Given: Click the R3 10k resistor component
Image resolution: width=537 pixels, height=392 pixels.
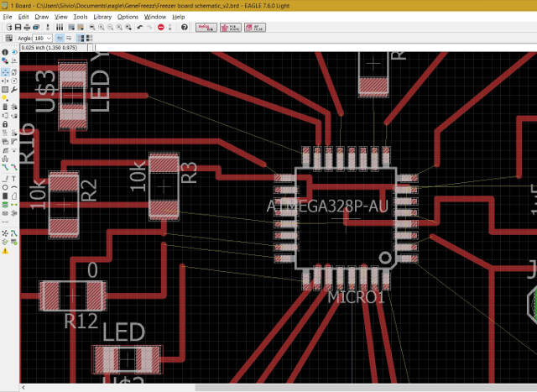Looking at the screenshot, I should (x=164, y=186).
